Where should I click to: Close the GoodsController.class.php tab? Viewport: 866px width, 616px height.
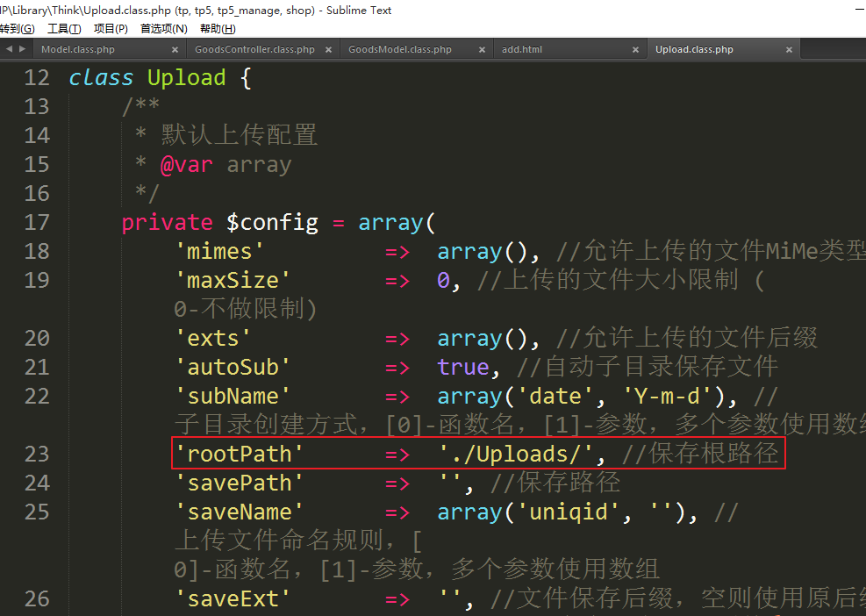[x=328, y=50]
